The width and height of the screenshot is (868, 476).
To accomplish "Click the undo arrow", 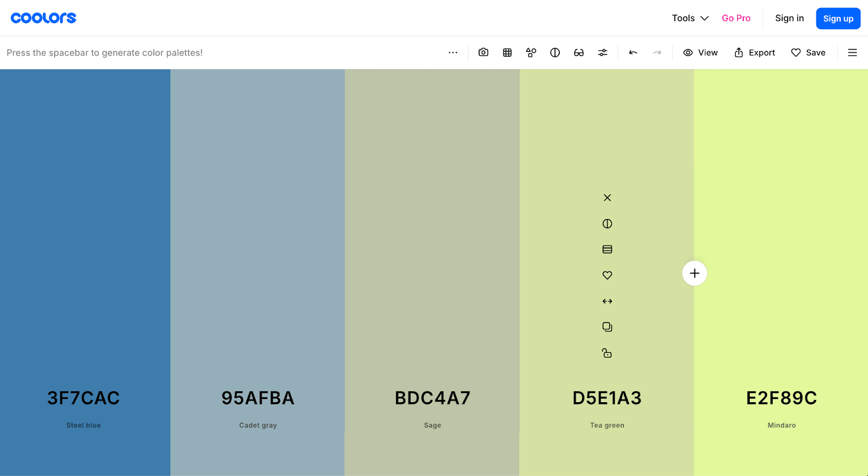I will 633,53.
